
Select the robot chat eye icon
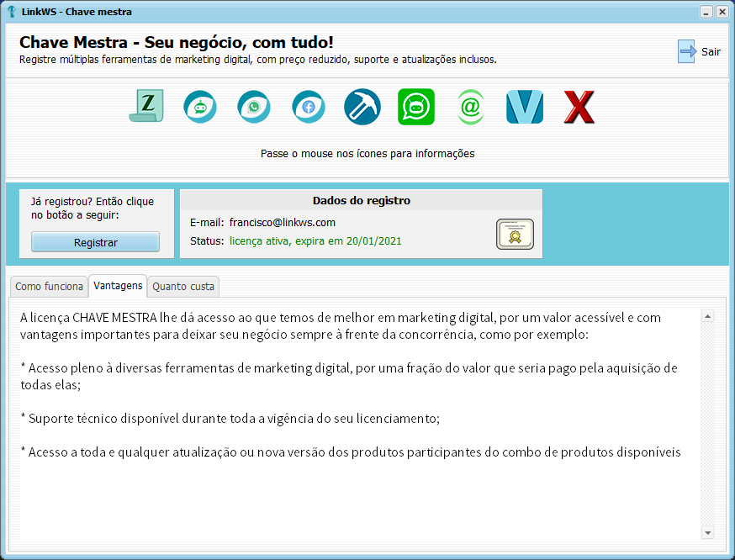200,107
